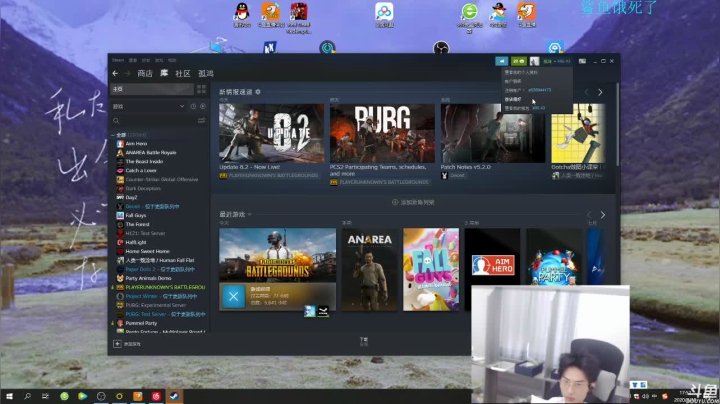This screenshot has width=720, height=404.
Task: Select Party Animals Demo in list
Action: 148,278
